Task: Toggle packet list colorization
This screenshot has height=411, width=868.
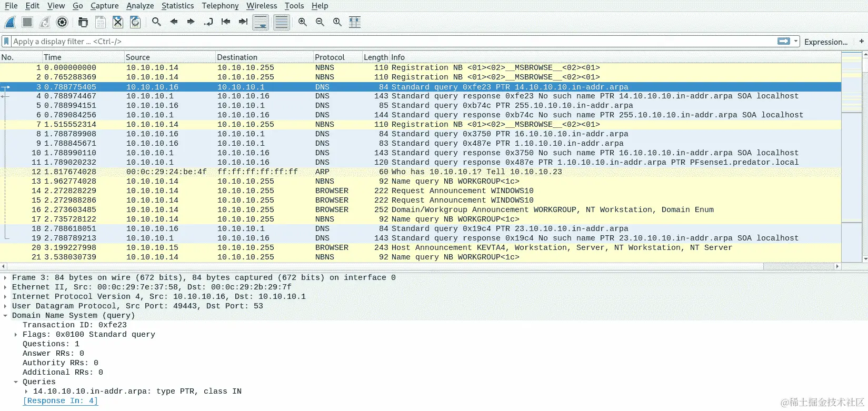Action: pos(281,22)
